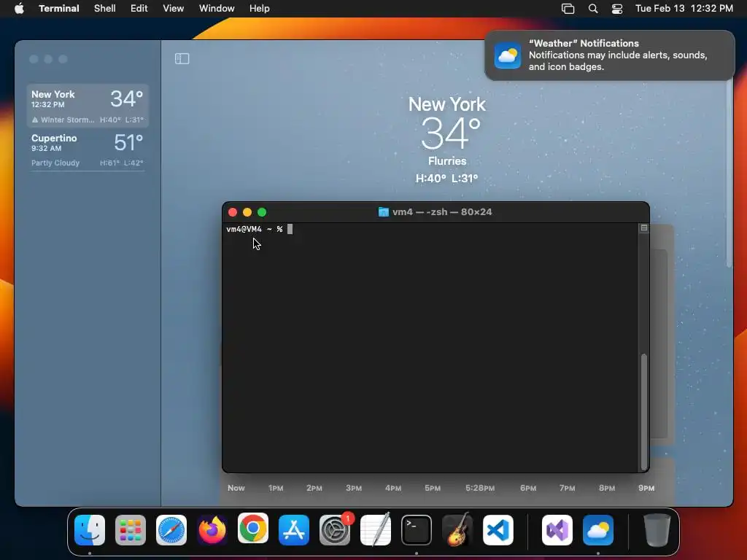747x560 pixels.
Task: Click the Now label in hourly forecast
Action: click(236, 488)
